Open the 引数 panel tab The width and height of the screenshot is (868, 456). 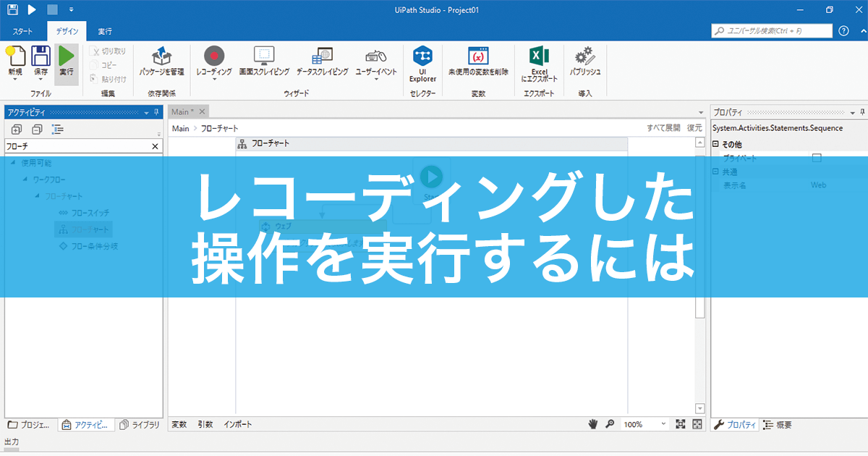[205, 424]
